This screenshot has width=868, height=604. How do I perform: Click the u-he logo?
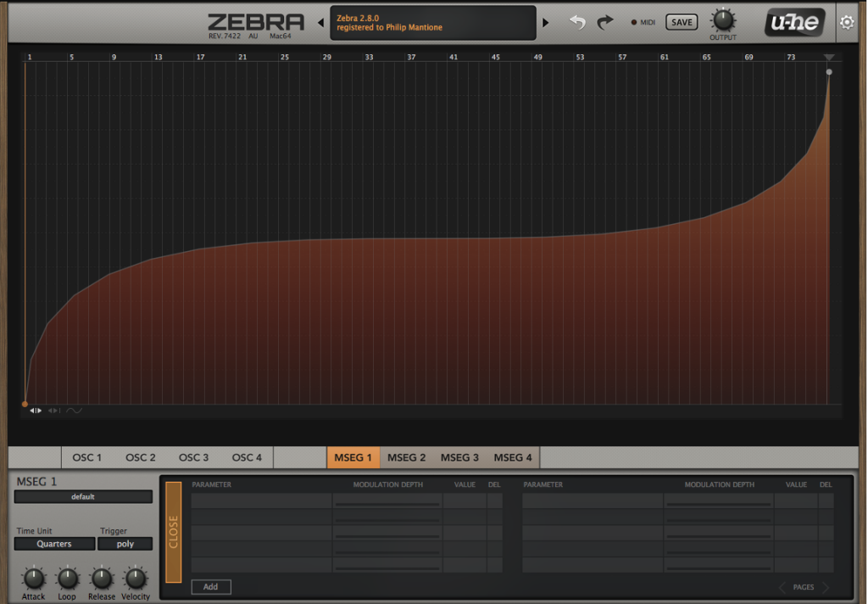793,22
